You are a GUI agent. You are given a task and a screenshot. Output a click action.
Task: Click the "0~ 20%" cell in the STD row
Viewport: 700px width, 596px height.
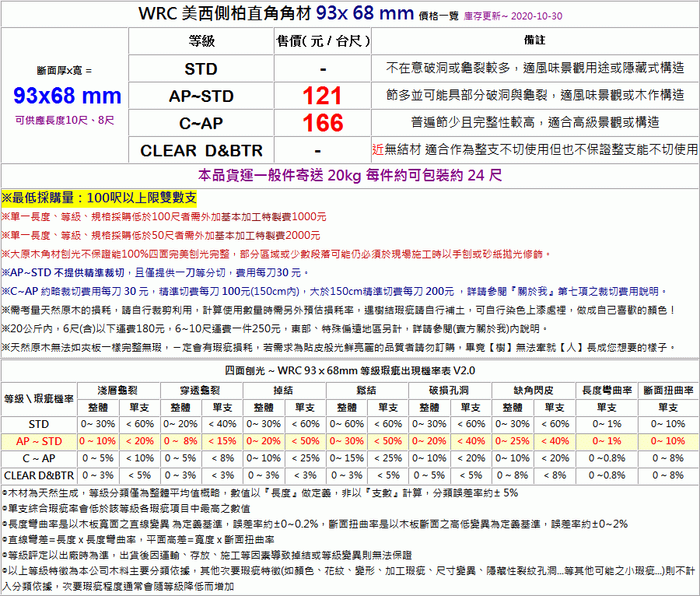point(180,424)
